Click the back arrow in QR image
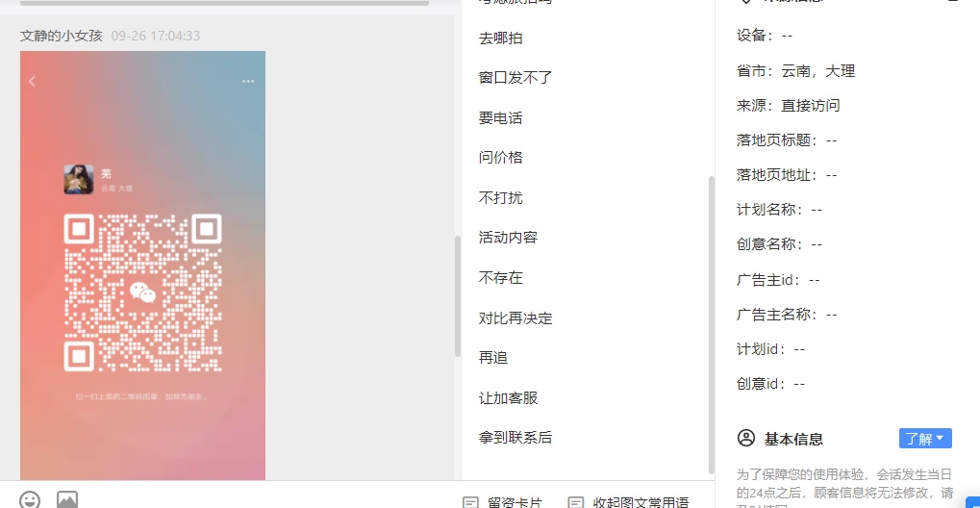 tap(33, 81)
